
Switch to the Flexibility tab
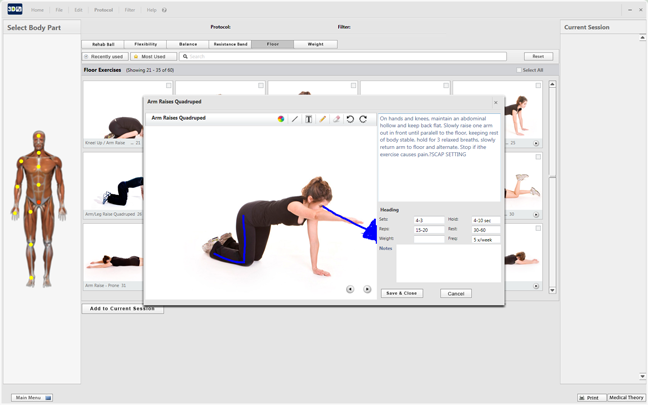pyautogui.click(x=145, y=44)
